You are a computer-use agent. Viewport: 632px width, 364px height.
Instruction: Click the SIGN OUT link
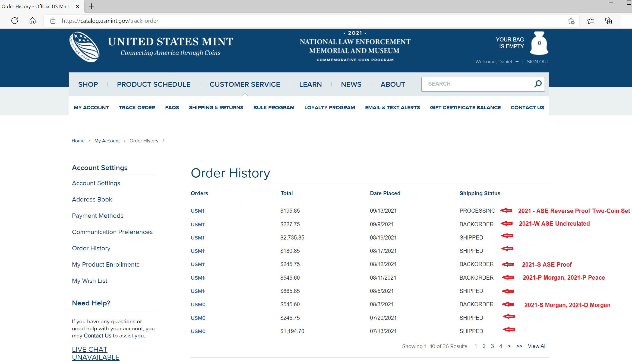coord(538,62)
